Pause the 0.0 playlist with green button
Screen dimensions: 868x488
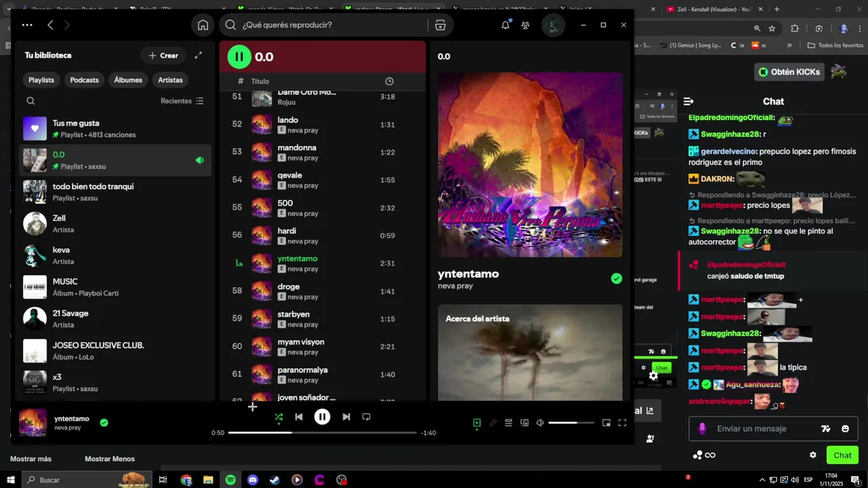pyautogui.click(x=239, y=57)
